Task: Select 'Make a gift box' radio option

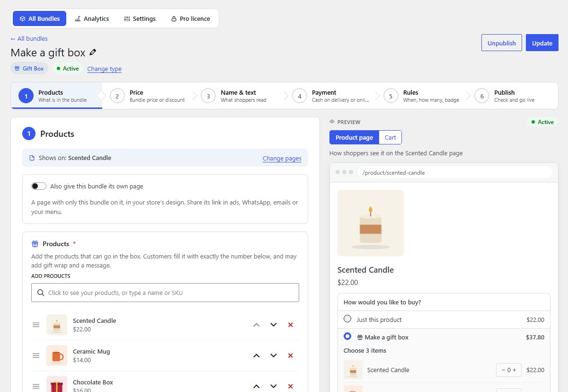Action: (347, 337)
